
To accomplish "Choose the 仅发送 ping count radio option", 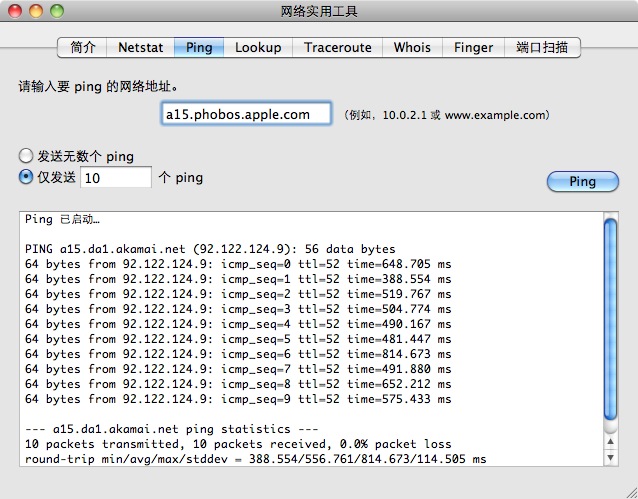I will click(26, 177).
